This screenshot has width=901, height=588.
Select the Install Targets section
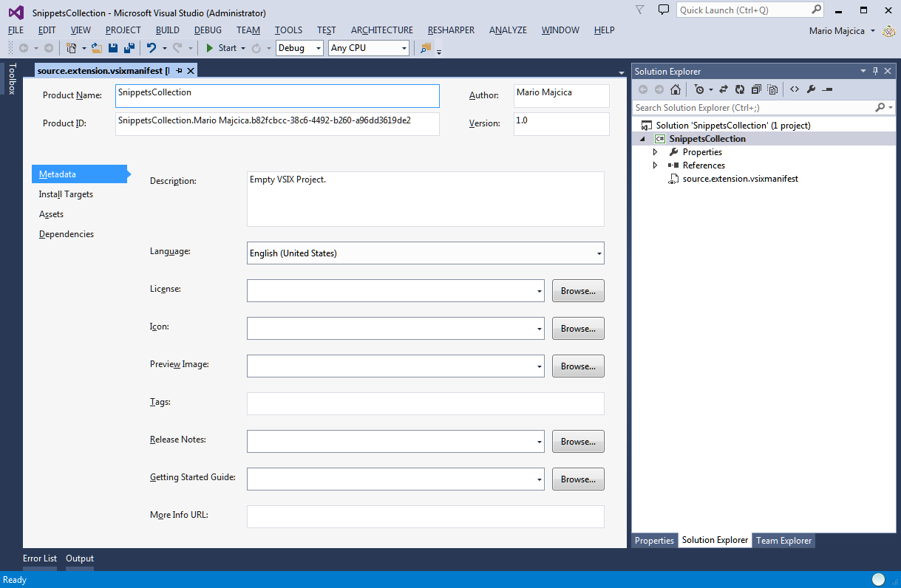(x=66, y=194)
